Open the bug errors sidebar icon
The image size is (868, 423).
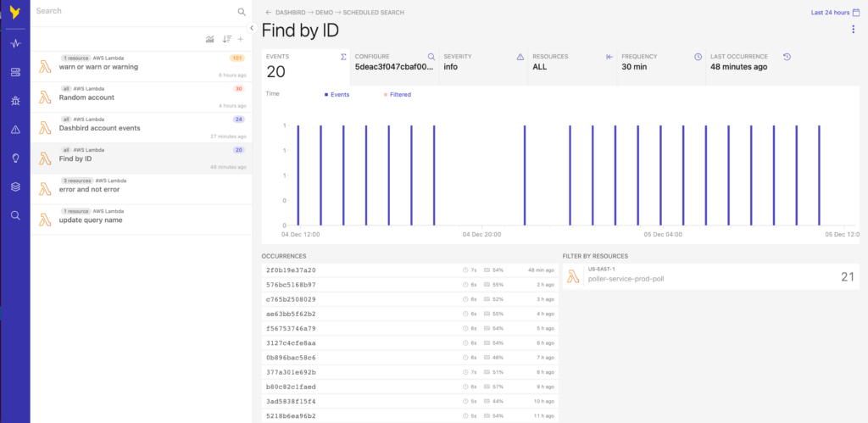[15, 101]
